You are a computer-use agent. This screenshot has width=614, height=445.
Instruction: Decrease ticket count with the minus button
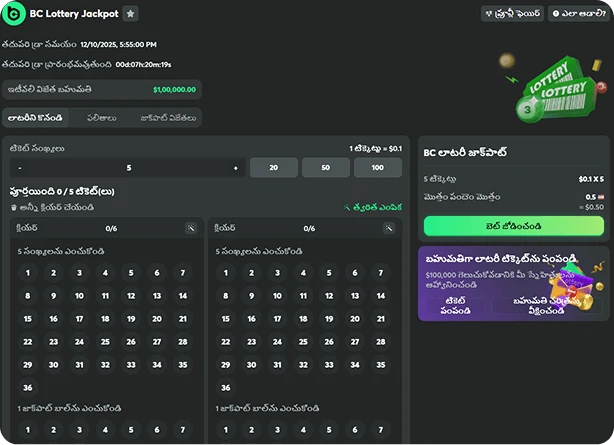pos(20,167)
